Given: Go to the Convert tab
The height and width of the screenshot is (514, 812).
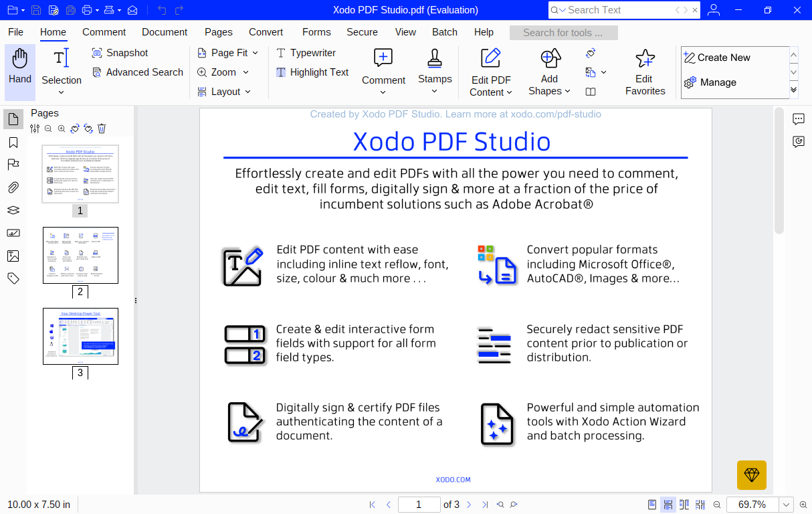Looking at the screenshot, I should point(266,32).
